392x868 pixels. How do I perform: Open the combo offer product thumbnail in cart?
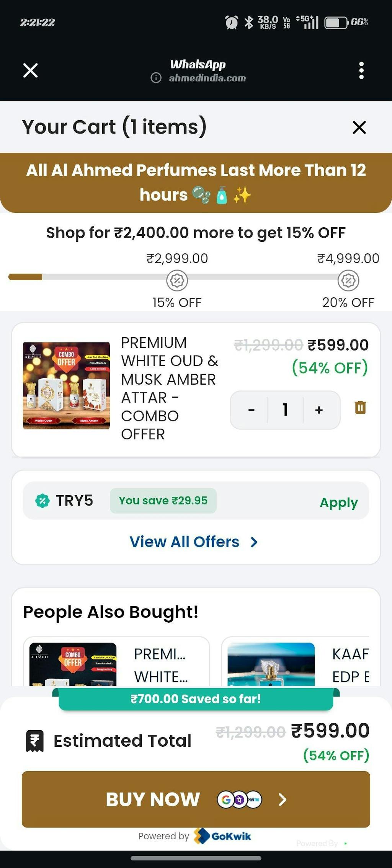[67, 385]
